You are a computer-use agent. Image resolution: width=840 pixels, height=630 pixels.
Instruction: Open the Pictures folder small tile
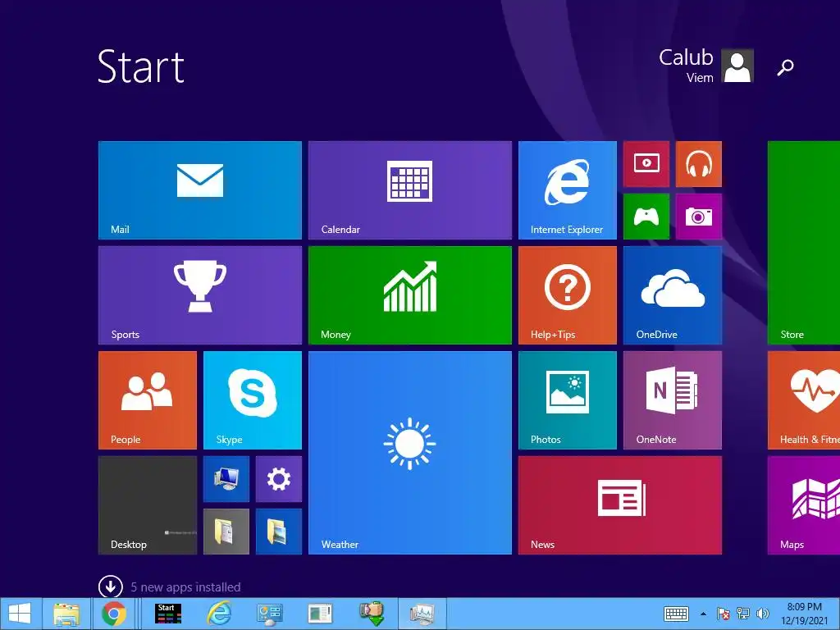[279, 532]
